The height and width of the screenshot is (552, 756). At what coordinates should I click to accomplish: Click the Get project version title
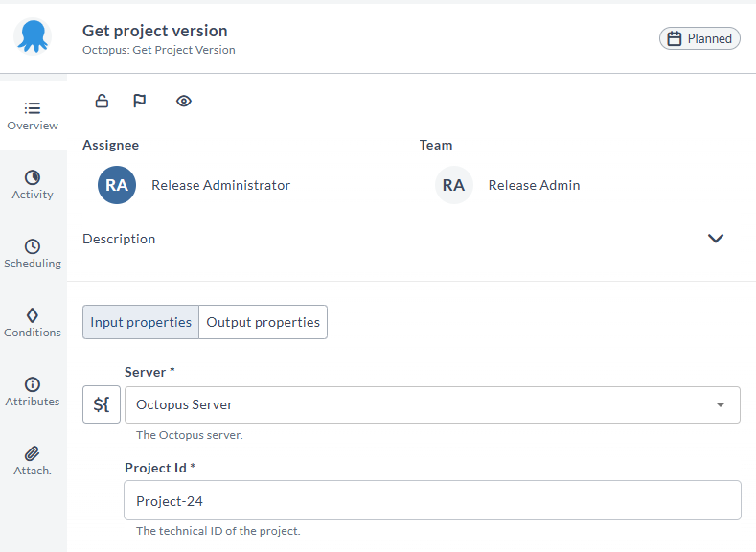pos(155,31)
